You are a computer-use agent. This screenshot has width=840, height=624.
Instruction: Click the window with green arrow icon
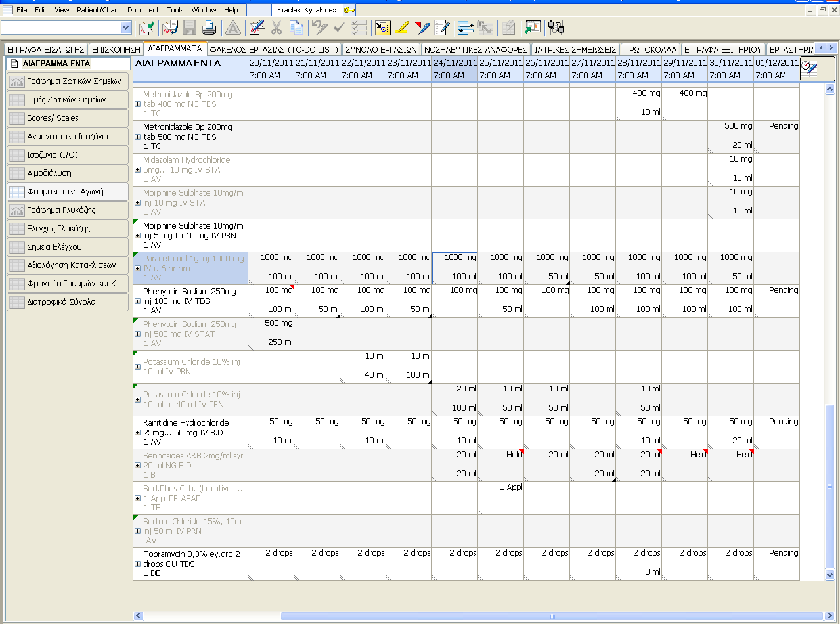click(533, 28)
